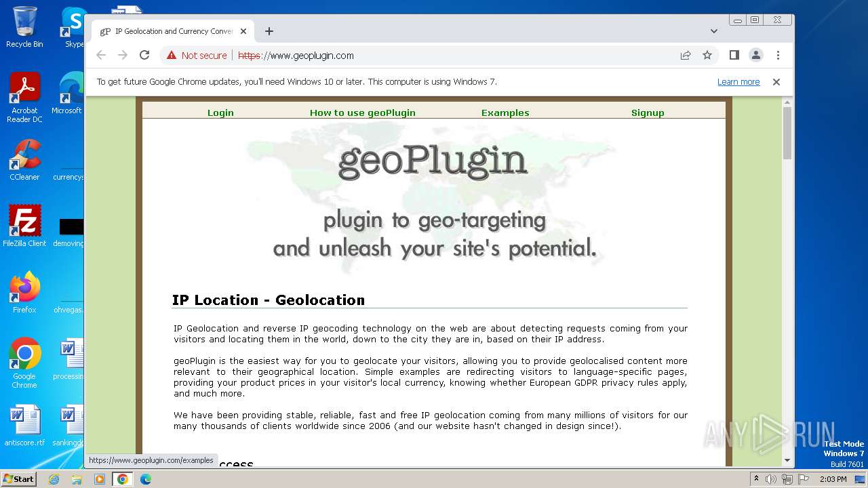Launch Acrobat Reader DC shortcut
This screenshot has height=488, width=868.
(x=24, y=98)
